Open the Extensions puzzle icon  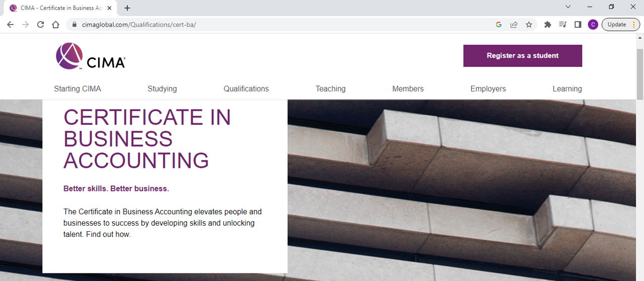click(548, 25)
